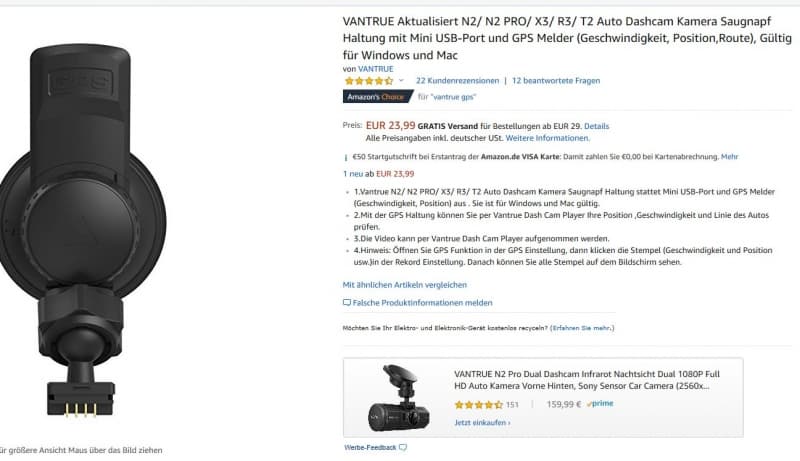Open the "1 neu" offers link
The height and width of the screenshot is (461, 800).
point(353,174)
